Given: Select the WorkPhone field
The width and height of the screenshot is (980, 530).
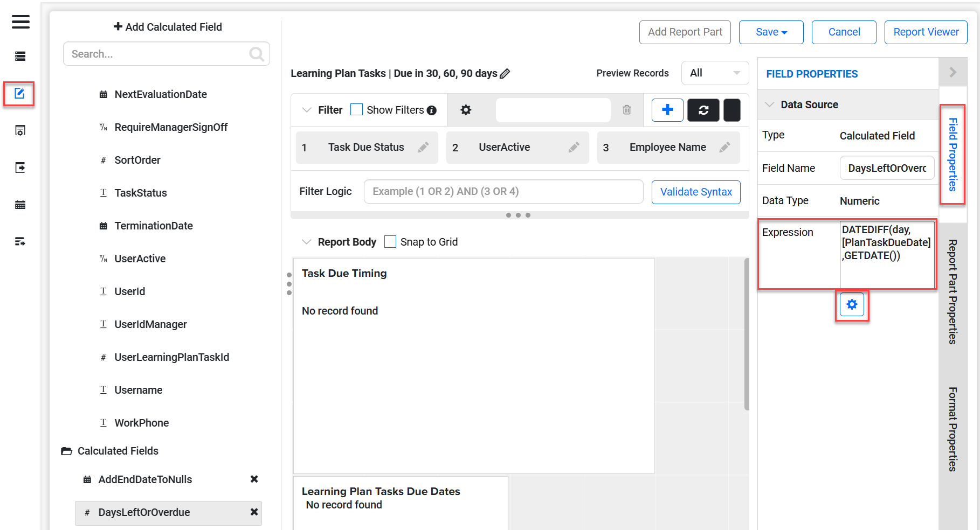Looking at the screenshot, I should (134, 423).
